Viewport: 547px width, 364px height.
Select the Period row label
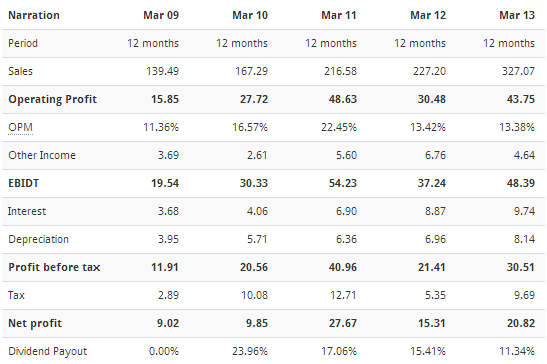[23, 43]
